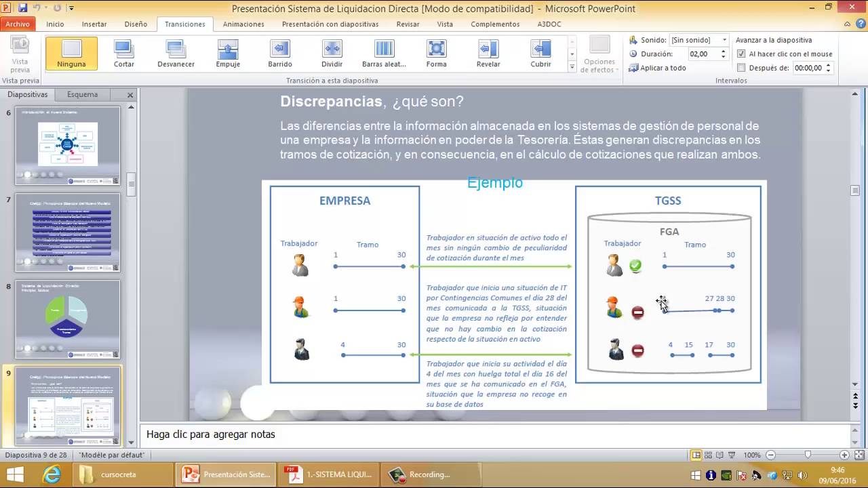Click the Duración input field

pyautogui.click(x=703, y=54)
